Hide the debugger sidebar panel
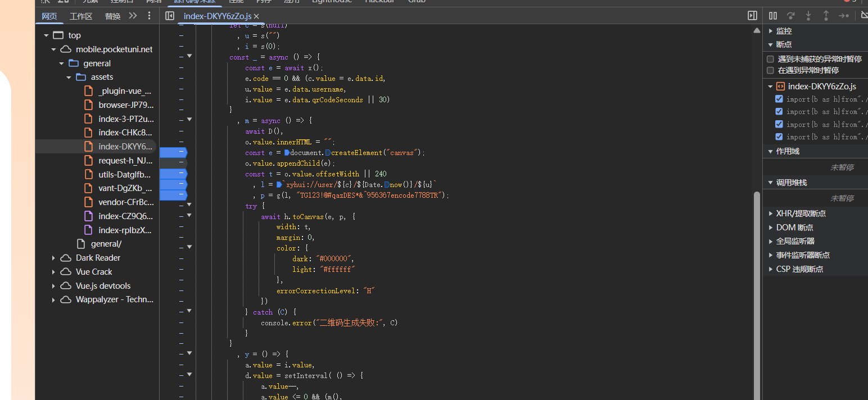Viewport: 868px width, 400px height. [752, 16]
